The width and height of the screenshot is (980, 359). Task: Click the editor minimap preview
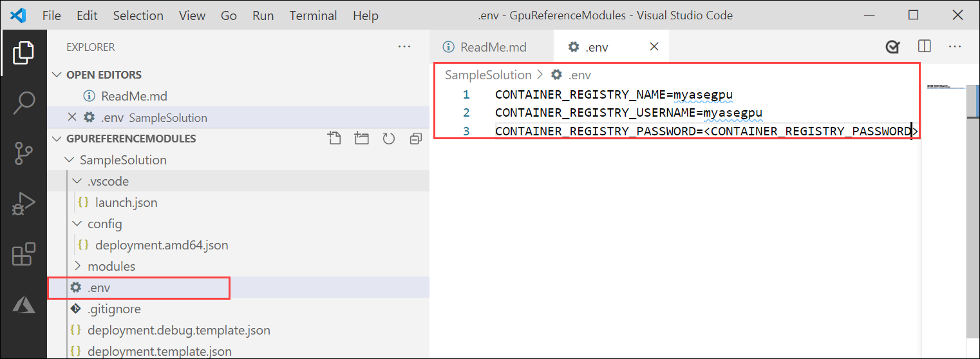[x=945, y=87]
